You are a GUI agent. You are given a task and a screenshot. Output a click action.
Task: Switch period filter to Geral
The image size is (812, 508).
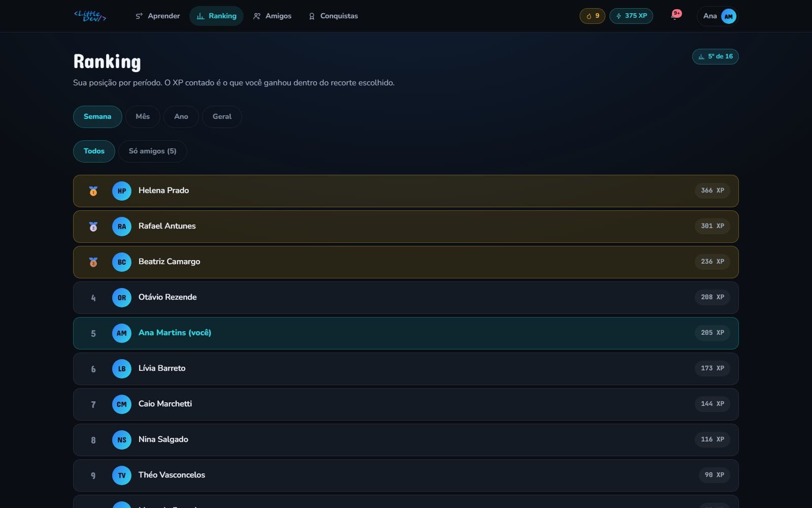point(222,116)
